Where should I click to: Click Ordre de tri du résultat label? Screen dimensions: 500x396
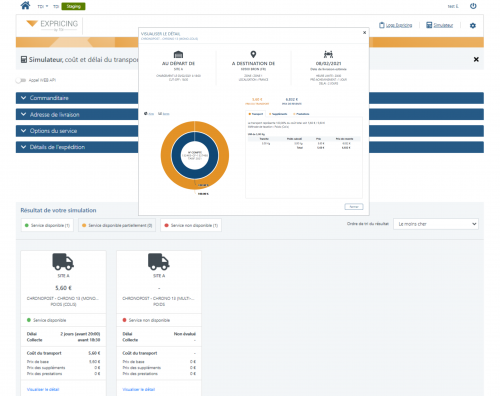(368, 224)
